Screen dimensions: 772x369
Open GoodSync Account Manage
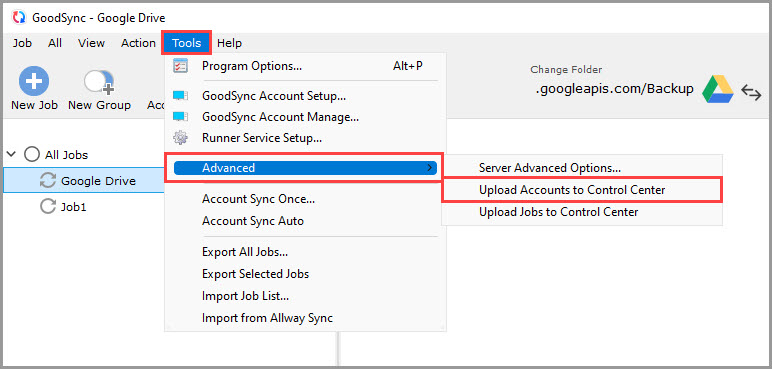tap(305, 117)
